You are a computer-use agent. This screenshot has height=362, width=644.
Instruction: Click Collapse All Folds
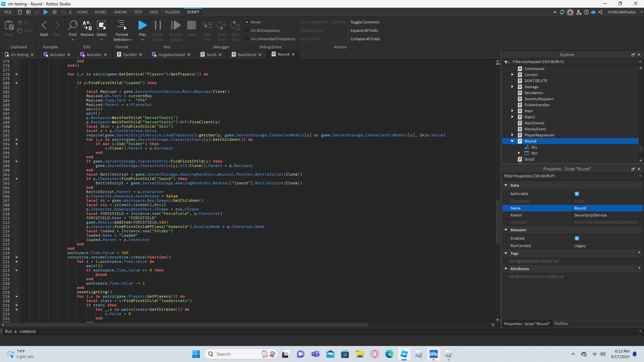click(x=365, y=39)
